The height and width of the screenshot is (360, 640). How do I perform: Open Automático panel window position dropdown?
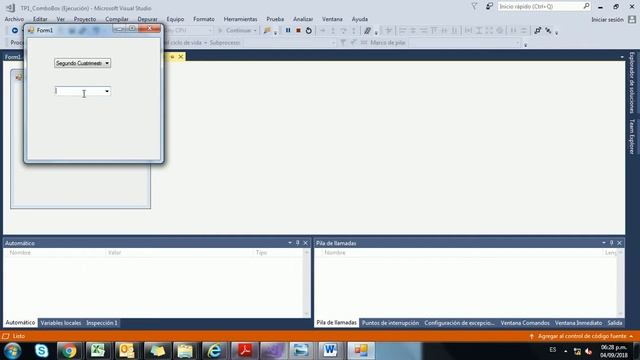point(290,243)
